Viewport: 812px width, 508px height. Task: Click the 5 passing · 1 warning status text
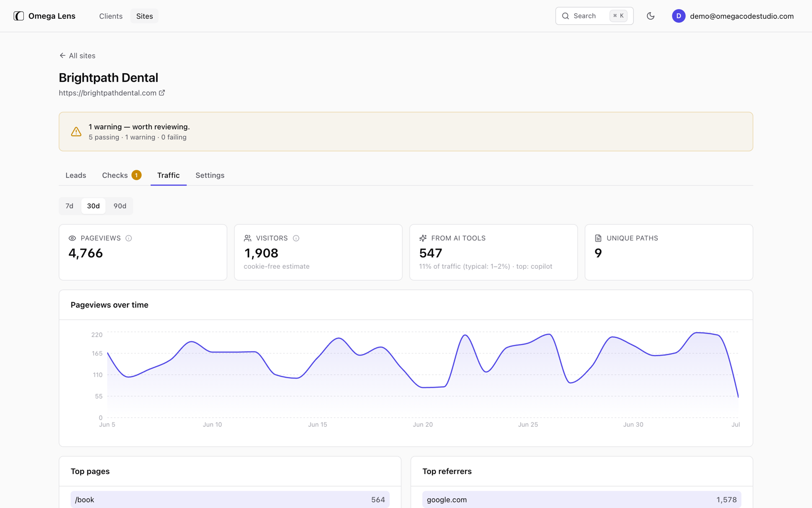coord(138,137)
